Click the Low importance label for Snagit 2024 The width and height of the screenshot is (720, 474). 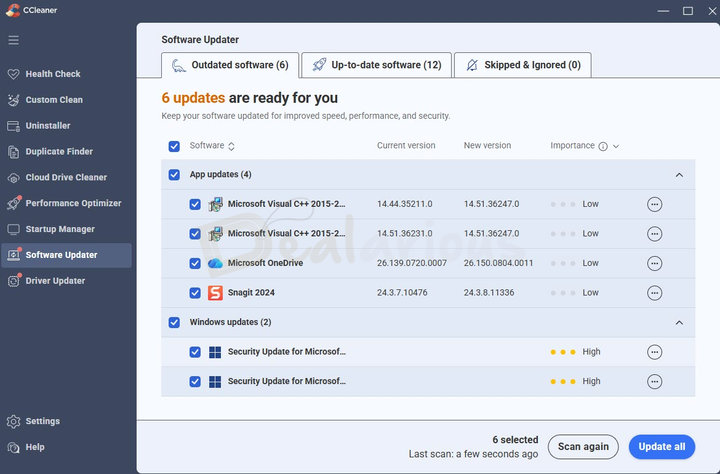[x=591, y=293]
